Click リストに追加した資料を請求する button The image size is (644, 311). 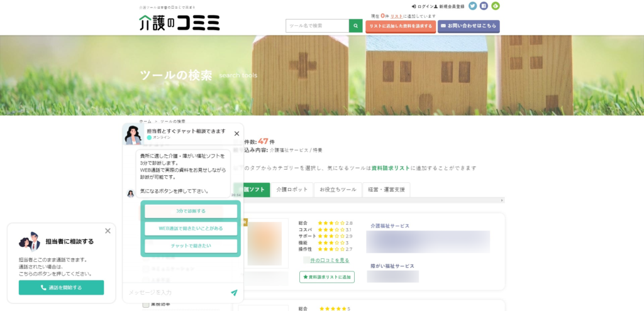pyautogui.click(x=401, y=26)
